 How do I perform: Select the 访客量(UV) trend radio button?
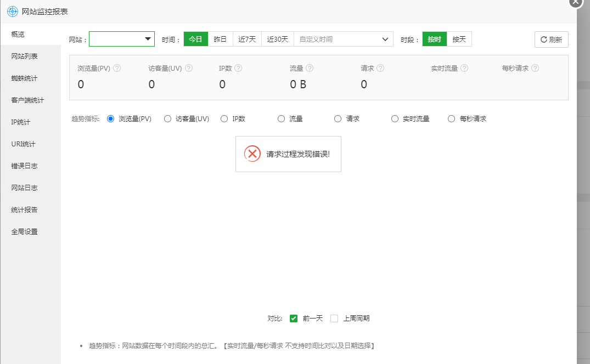[168, 118]
